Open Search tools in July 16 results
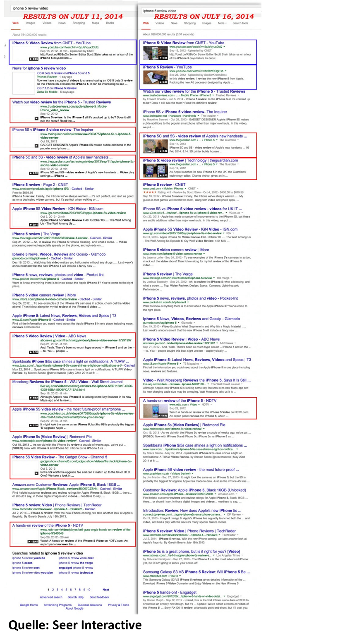The width and height of the screenshot is (364, 641). tap(240, 23)
